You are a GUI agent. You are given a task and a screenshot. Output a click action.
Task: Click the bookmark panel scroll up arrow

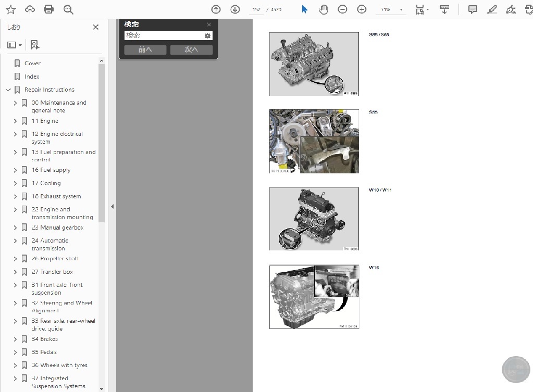(x=101, y=61)
